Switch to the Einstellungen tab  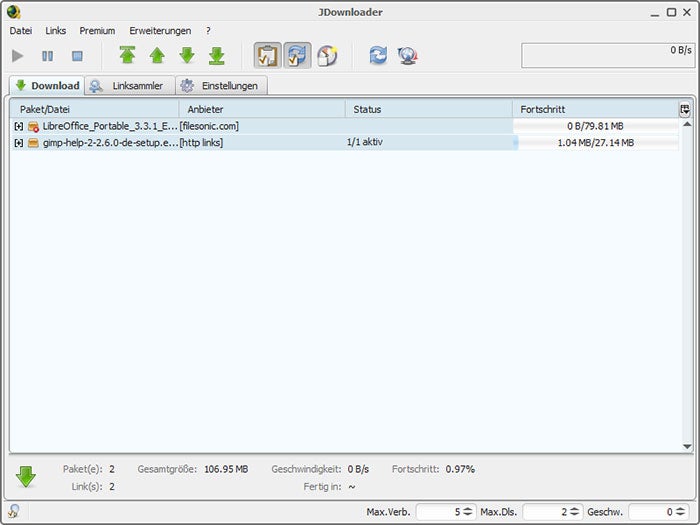tap(222, 85)
